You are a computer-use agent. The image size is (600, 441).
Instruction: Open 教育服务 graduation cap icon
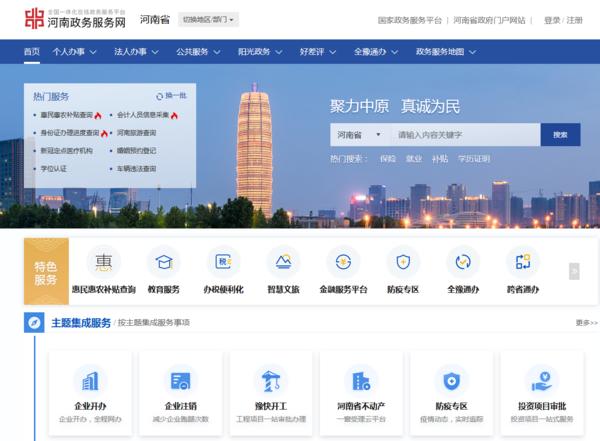[163, 262]
